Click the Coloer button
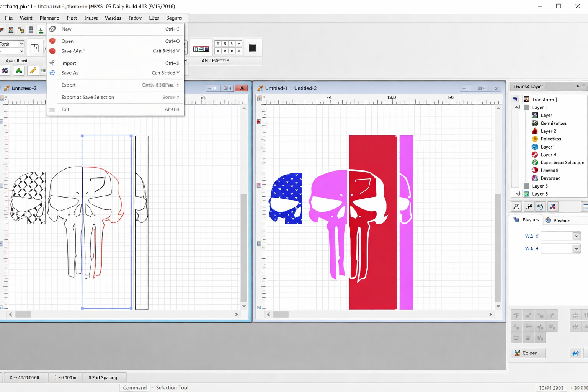The height and width of the screenshot is (392, 588). tap(528, 353)
